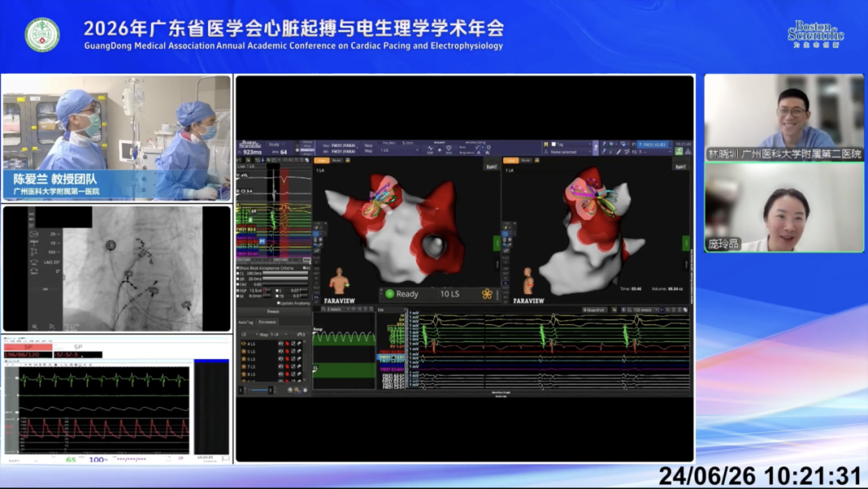Click the Snapshot button
868x489 pixels.
tap(595, 310)
